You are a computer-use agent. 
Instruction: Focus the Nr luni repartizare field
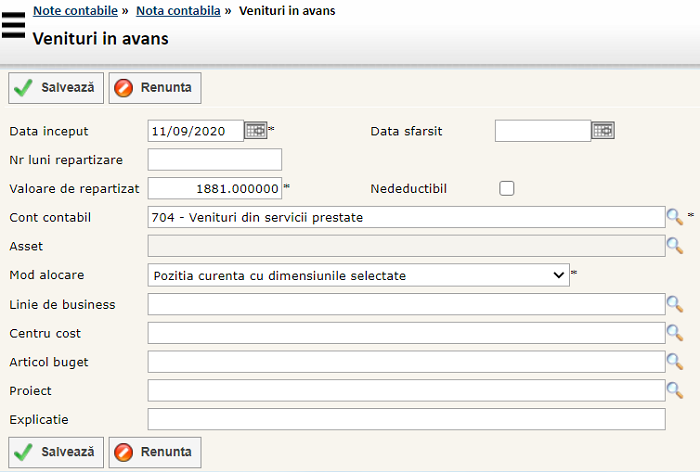[x=214, y=160]
